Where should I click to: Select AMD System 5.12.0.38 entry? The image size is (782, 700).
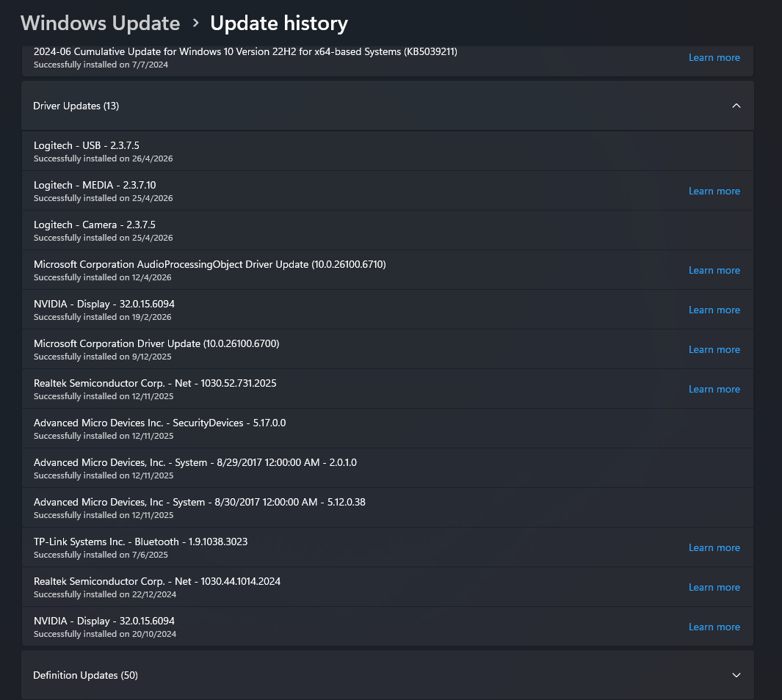(x=388, y=508)
